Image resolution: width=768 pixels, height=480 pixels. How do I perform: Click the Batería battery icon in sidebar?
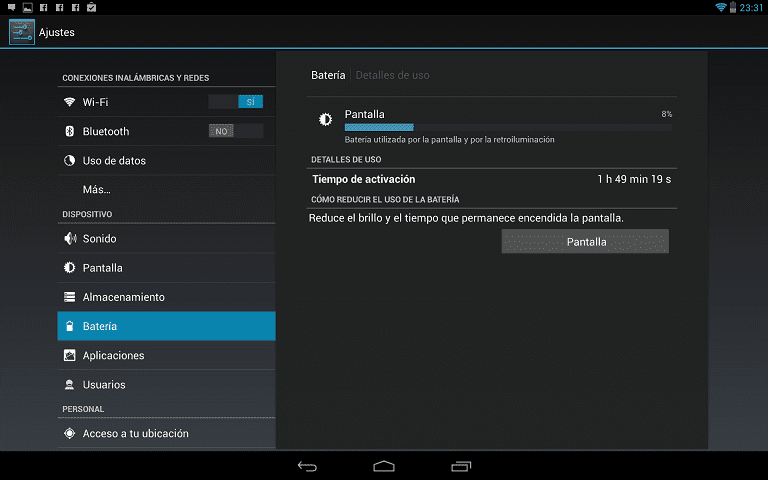point(70,326)
